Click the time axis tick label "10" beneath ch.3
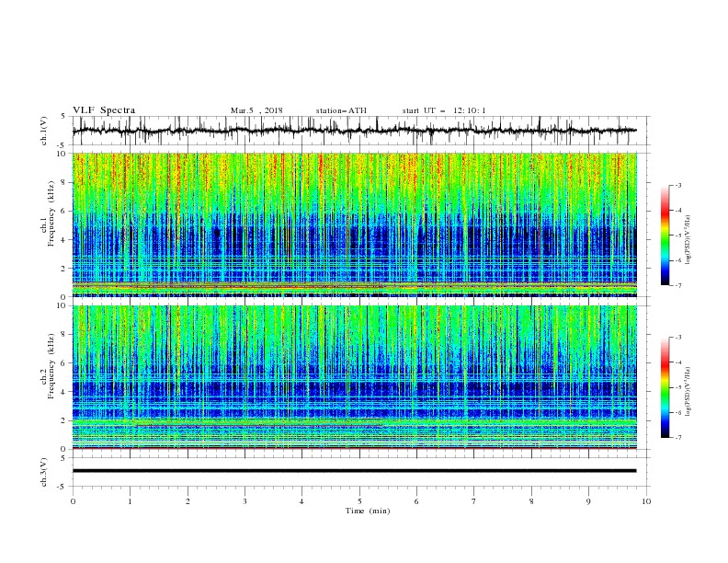 (646, 501)
